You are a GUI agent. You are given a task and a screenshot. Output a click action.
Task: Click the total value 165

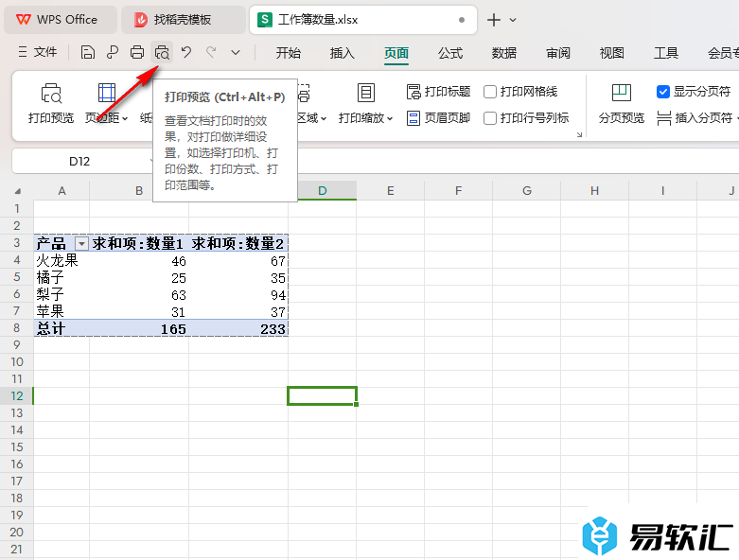point(139,328)
